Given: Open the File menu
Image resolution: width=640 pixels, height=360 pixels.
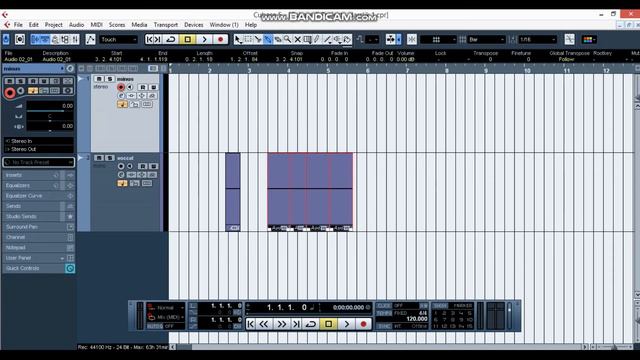Looking at the screenshot, I should tap(18, 25).
